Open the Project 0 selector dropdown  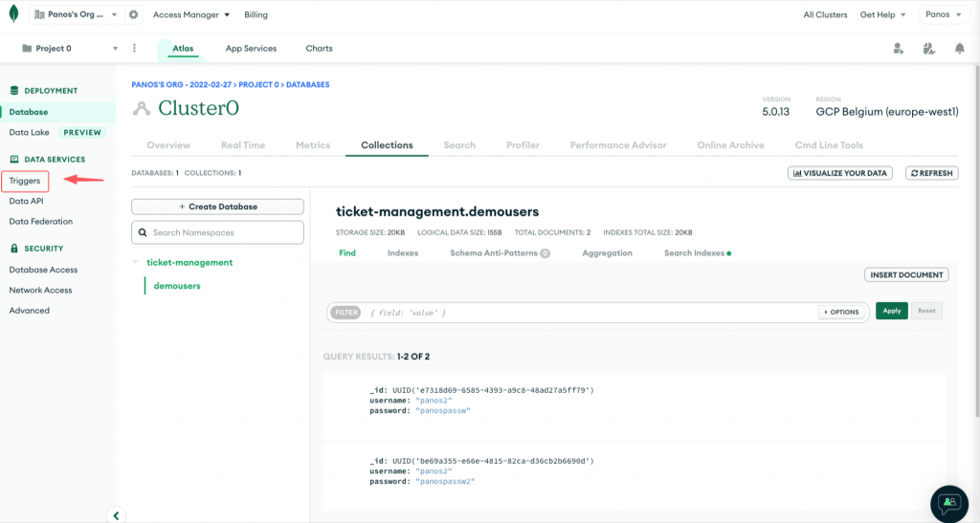point(69,48)
